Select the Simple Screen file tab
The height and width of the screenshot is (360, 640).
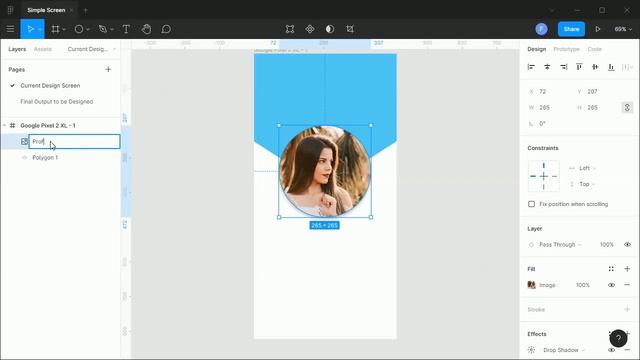point(46,10)
